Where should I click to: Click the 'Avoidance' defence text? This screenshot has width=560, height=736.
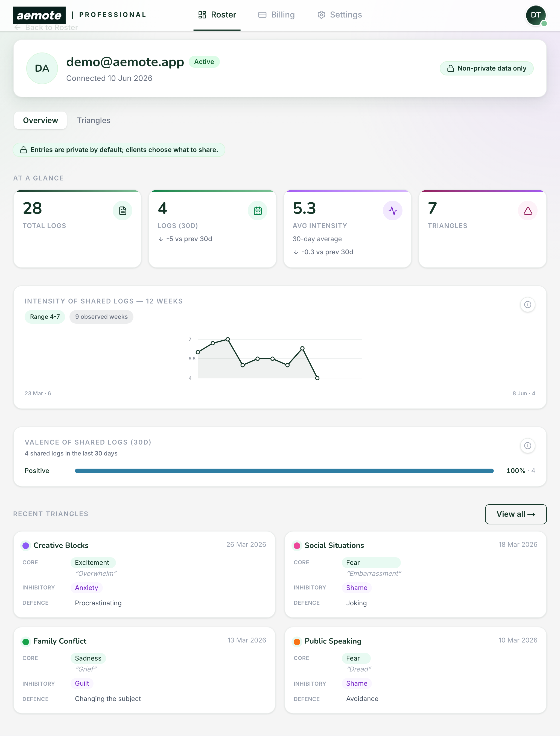coord(362,699)
